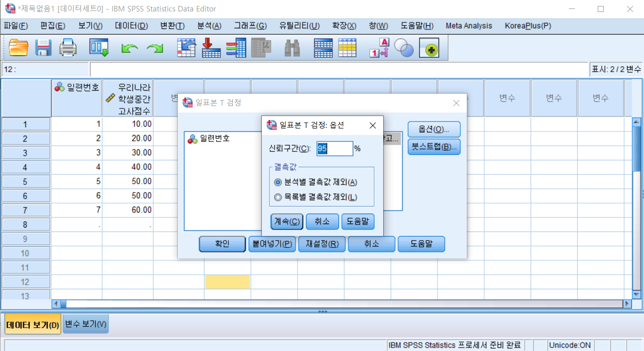Click the Go to variable icon
Viewport: 644px width, 351px height.
coord(211,48)
